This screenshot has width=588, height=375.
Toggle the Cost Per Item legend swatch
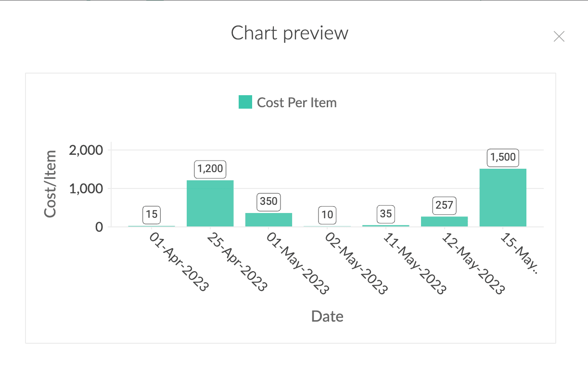pos(245,102)
